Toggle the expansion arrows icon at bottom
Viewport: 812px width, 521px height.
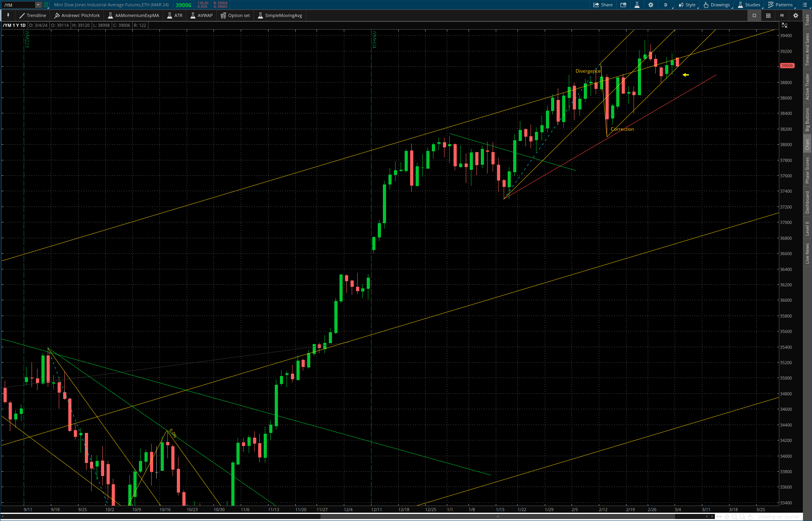[719, 517]
